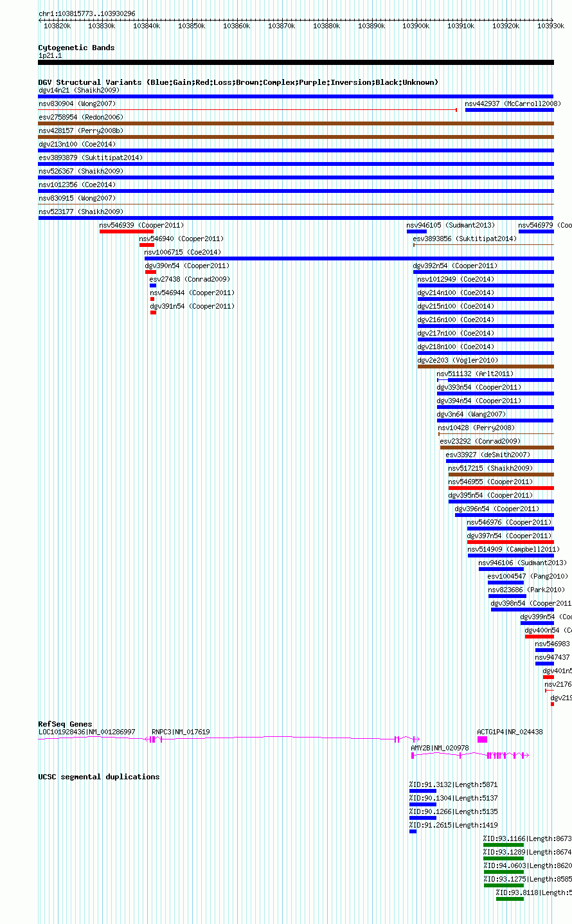The width and height of the screenshot is (572, 924).
Task: Click nsv517215 (Shaikh2009) label
Action: 491,468
